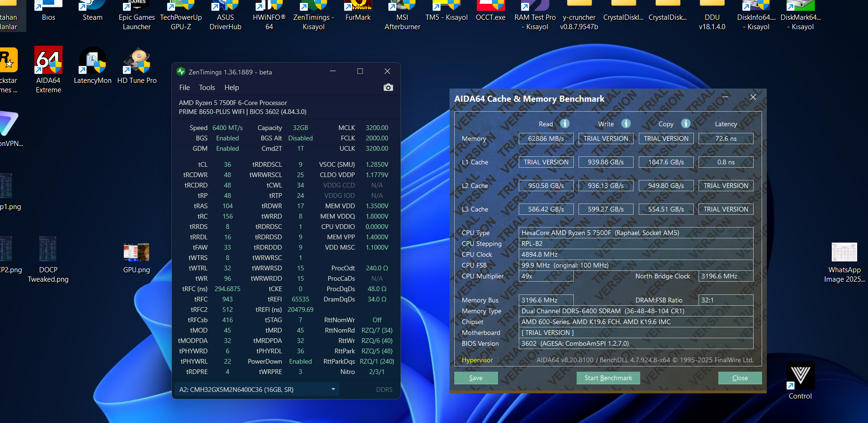Click the tRFC (ns) value 294.6875

click(227, 289)
